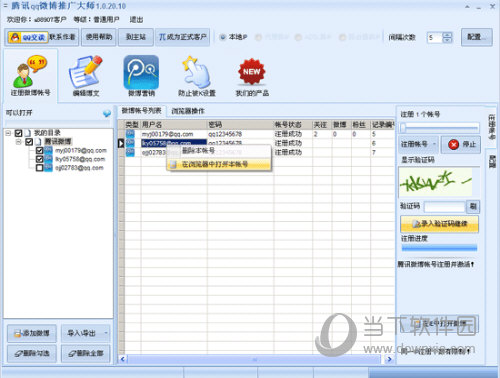This screenshot has width=500, height=378.
Task: Toggle the 腾讯微博 checkbox
Action: click(29, 142)
